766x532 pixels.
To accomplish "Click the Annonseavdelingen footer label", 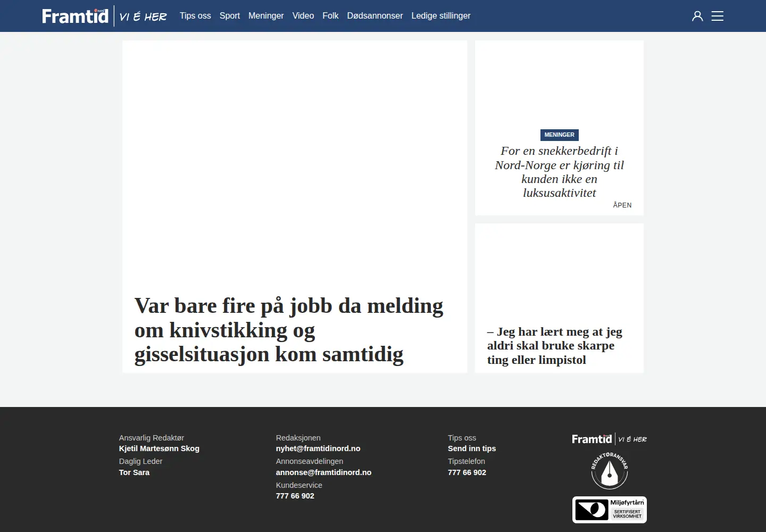I will coord(310,461).
